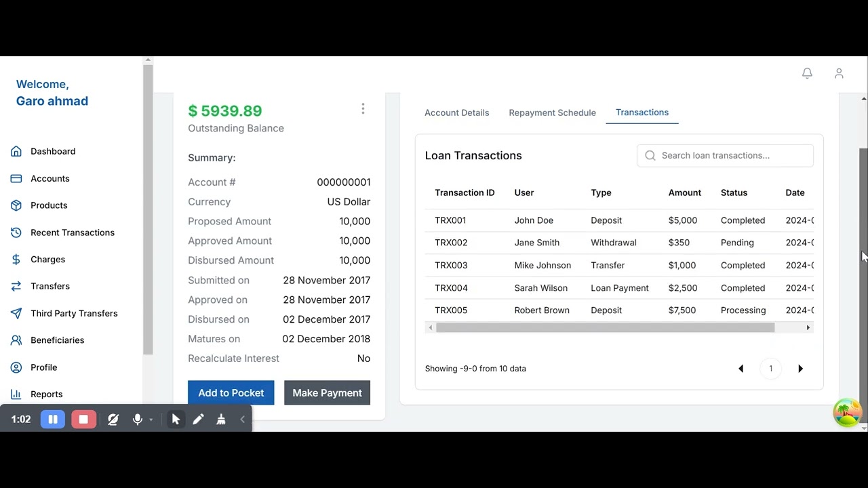Toggle the webcam-off icon in recorder

(x=113, y=420)
